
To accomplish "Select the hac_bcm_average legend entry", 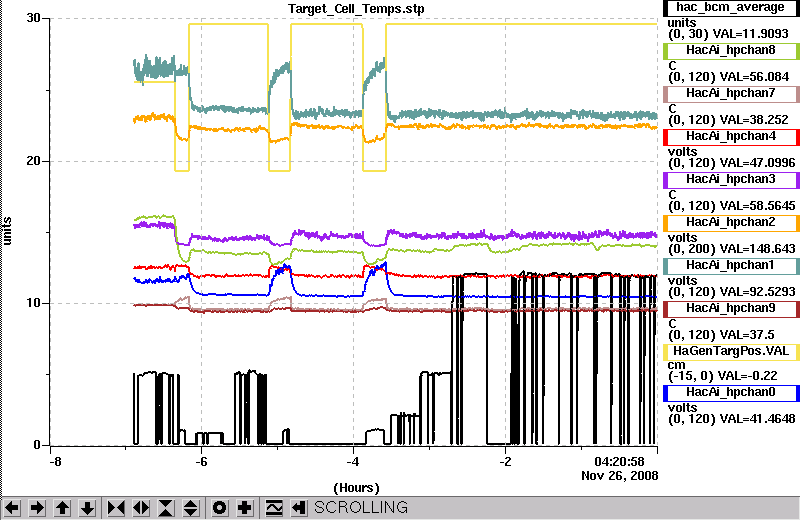I will (x=731, y=7).
